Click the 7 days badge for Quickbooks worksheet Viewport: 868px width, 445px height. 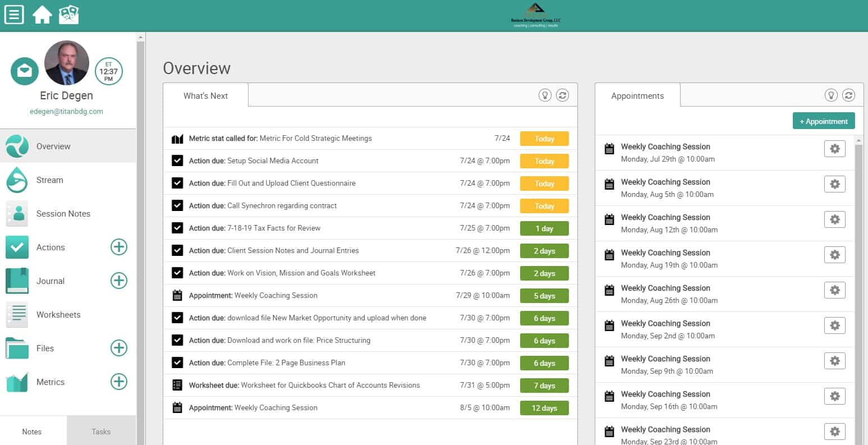point(544,386)
